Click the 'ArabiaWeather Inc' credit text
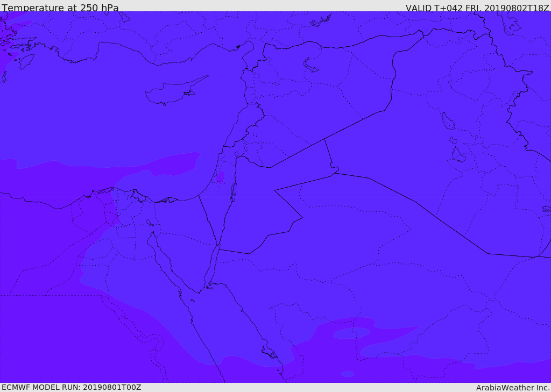The width and height of the screenshot is (551, 392). [512, 388]
